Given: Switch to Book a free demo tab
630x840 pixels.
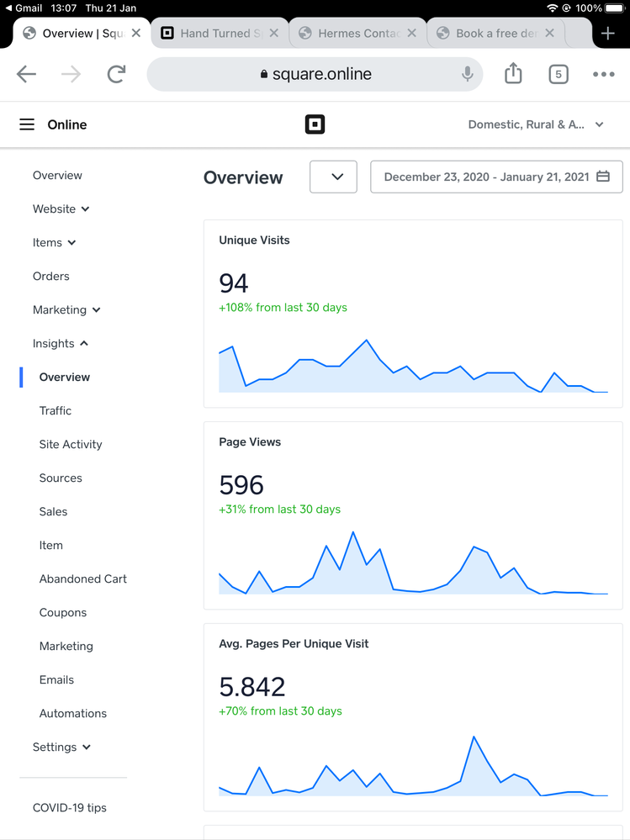Looking at the screenshot, I should [495, 34].
